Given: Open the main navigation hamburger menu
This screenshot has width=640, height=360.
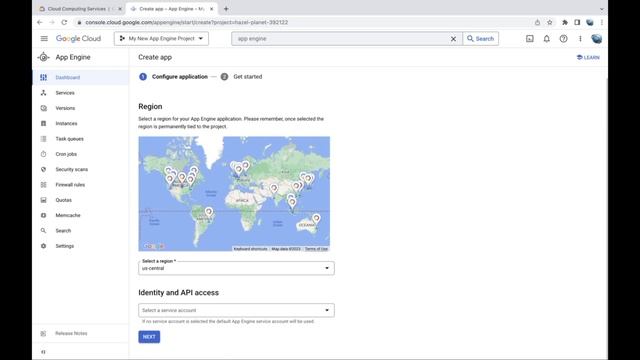Looking at the screenshot, I should (x=44, y=38).
